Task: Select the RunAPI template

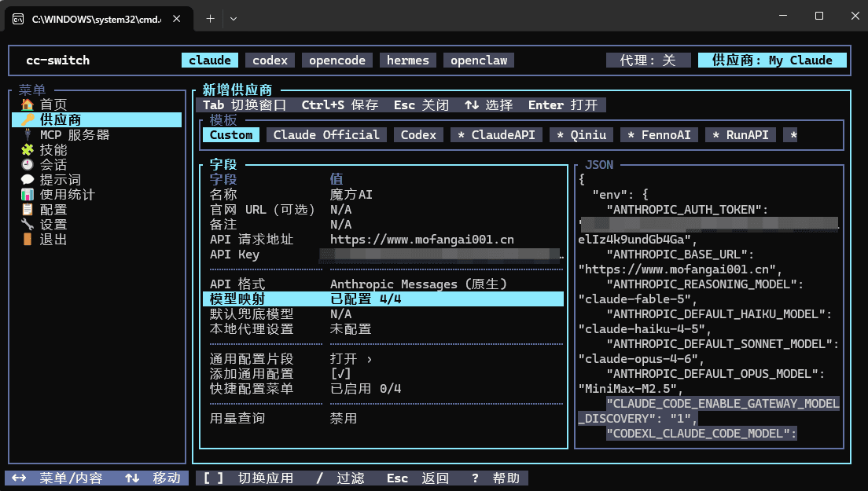Action: click(x=741, y=135)
